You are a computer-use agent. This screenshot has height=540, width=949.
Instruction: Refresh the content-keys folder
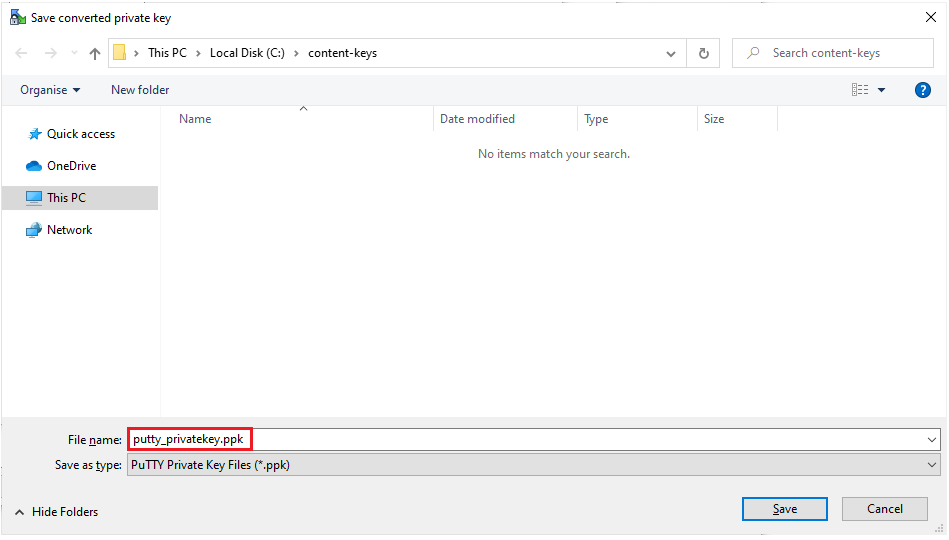[x=703, y=53]
